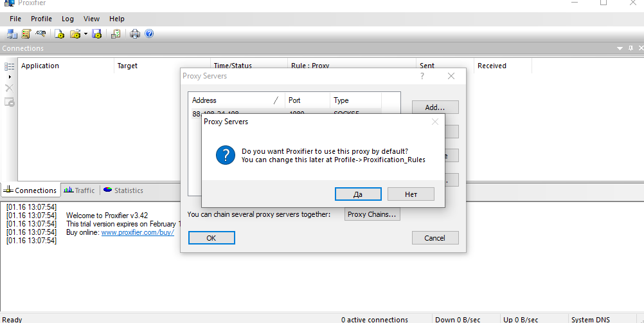Click the blue Help question-mark toolbar icon
This screenshot has width=644, height=323.
point(149,33)
